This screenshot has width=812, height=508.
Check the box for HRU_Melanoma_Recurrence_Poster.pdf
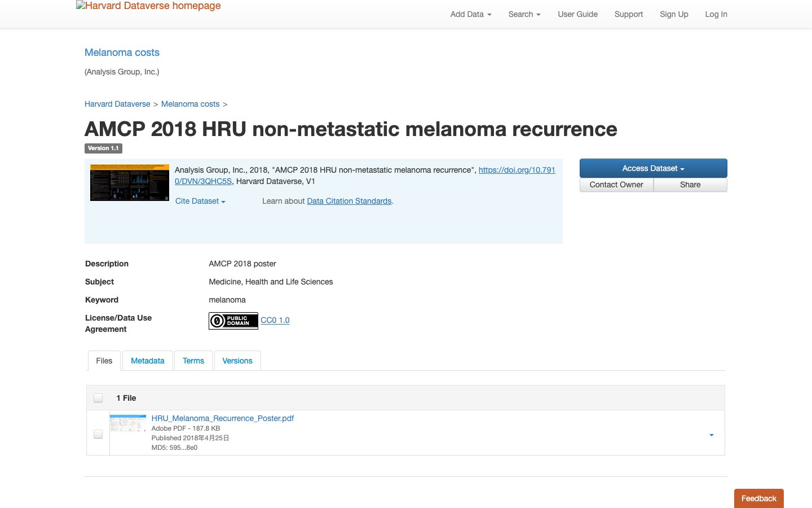[98, 434]
